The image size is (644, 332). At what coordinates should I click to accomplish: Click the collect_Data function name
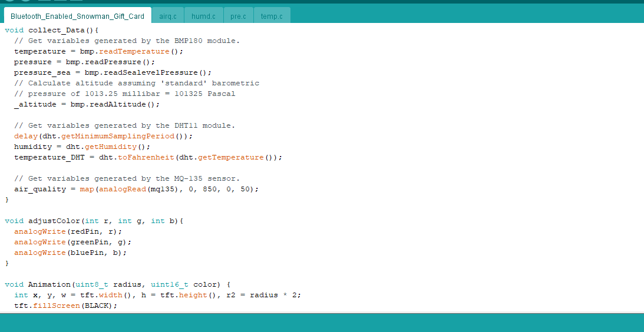point(56,30)
